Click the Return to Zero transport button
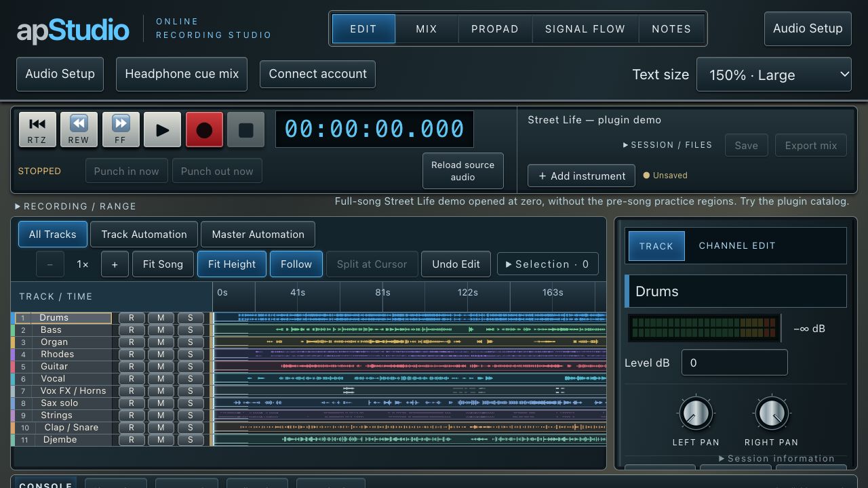The image size is (868, 488). click(37, 129)
